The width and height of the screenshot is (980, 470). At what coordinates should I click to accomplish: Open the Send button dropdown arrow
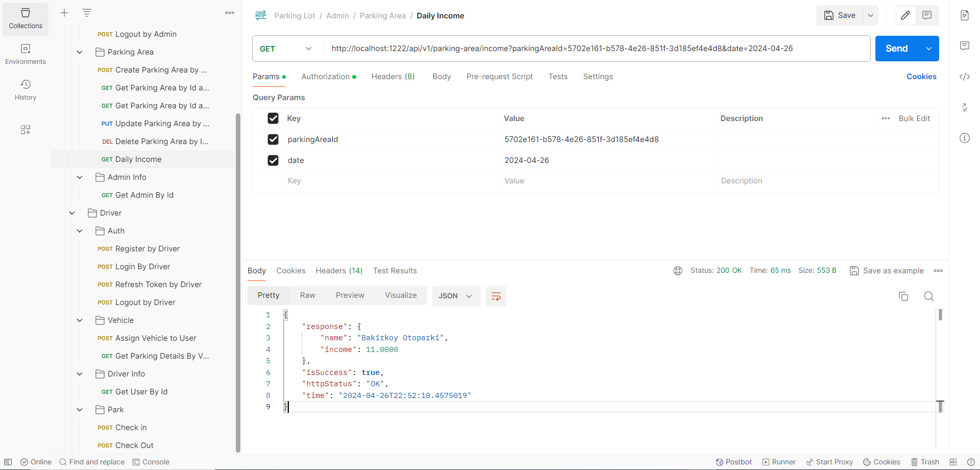click(x=929, y=49)
